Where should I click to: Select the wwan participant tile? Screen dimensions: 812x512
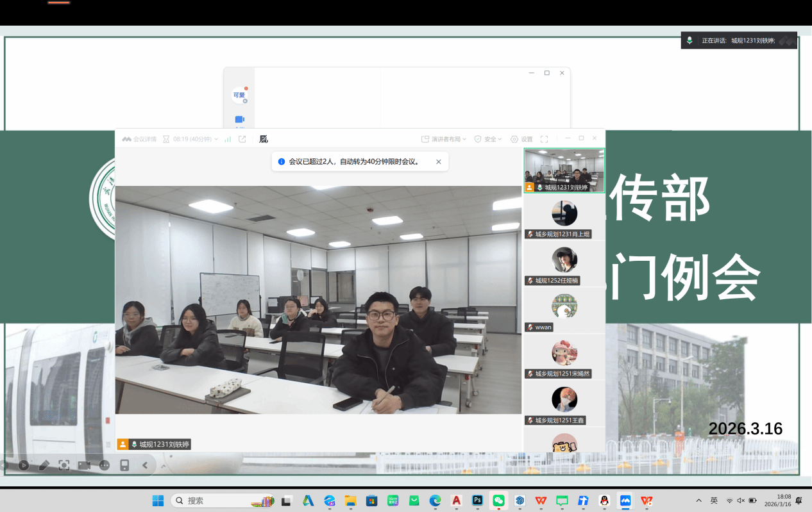(564, 310)
